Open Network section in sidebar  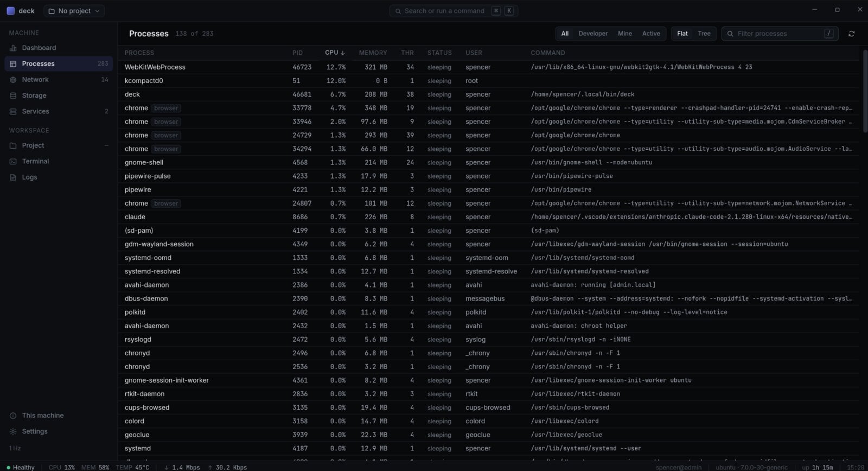[59, 80]
